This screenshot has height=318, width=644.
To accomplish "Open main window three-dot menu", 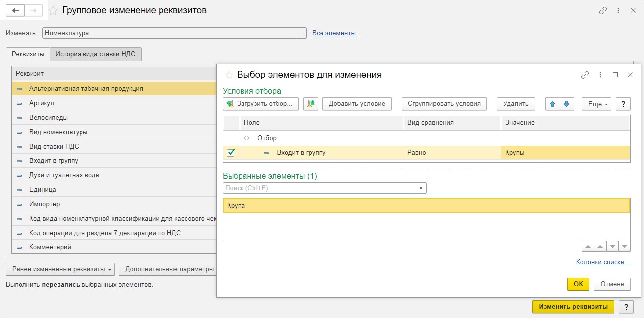I will pos(618,10).
